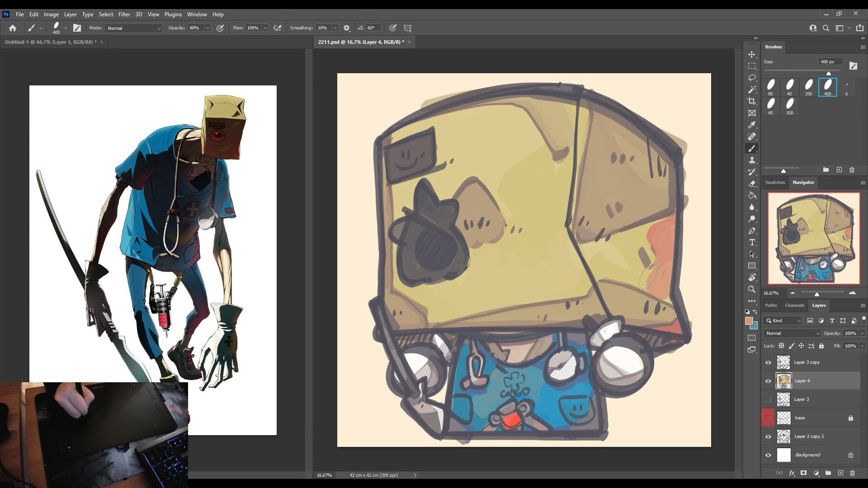
Task: Select the Frame tool
Action: point(752,113)
